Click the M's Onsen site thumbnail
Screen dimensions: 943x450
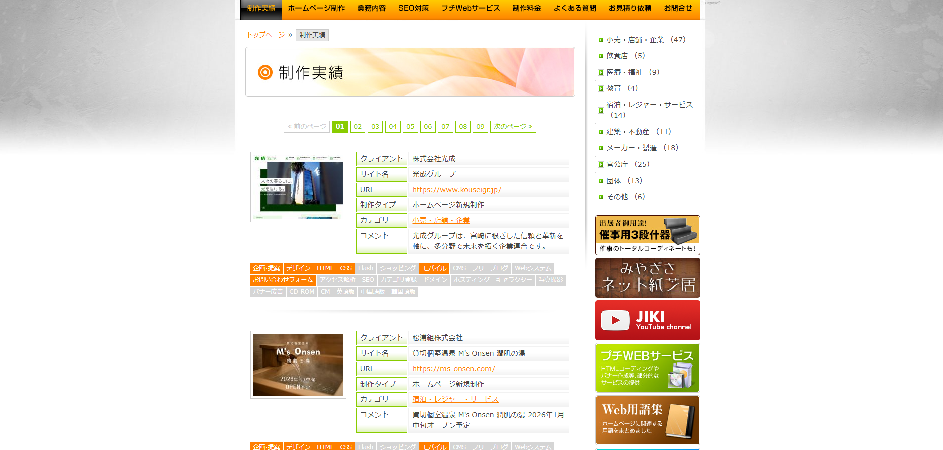click(297, 365)
